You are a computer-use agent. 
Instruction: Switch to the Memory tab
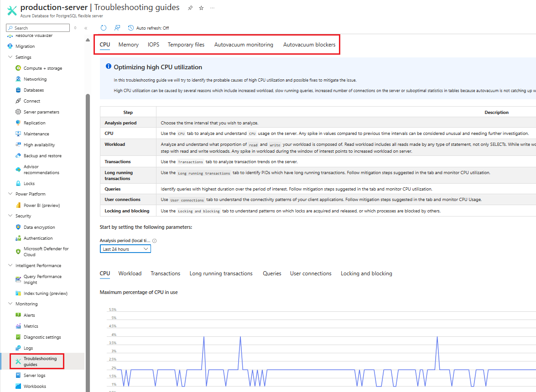pos(128,44)
